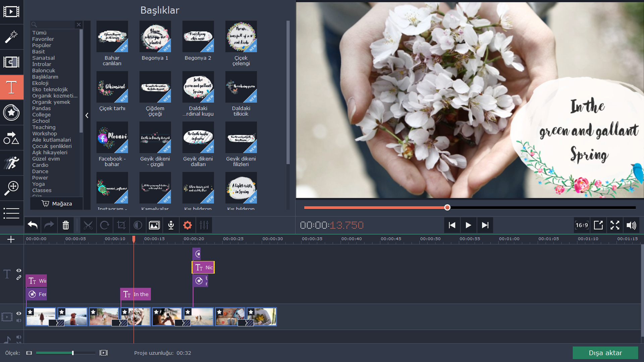Open the Filters magic wand panel
Image resolution: width=644 pixels, height=362 pixels.
tap(11, 37)
